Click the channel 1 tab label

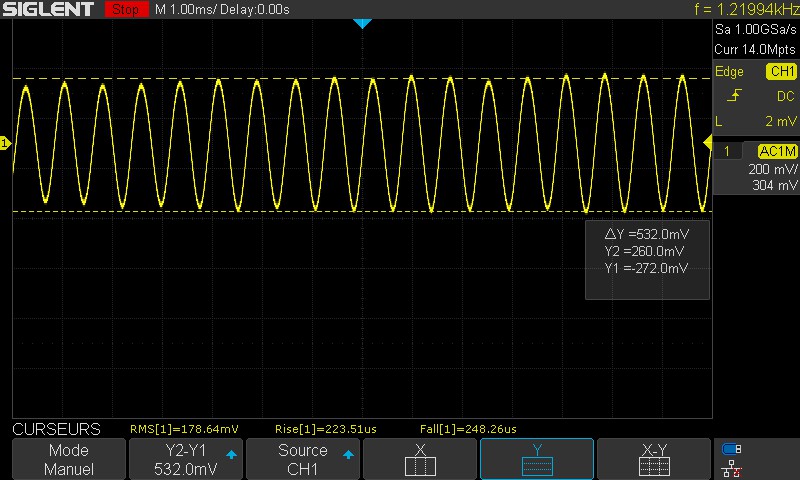coord(727,151)
